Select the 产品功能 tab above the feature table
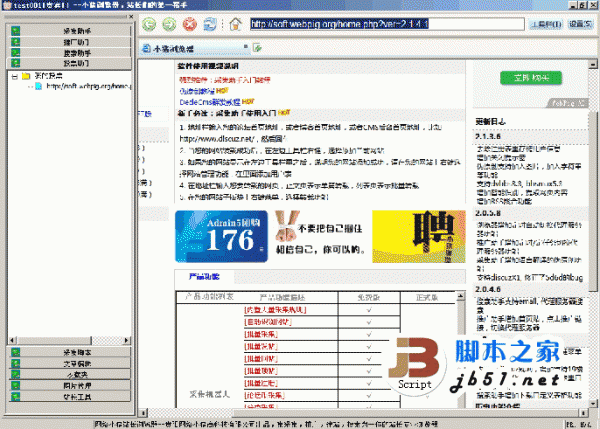 tap(204, 277)
